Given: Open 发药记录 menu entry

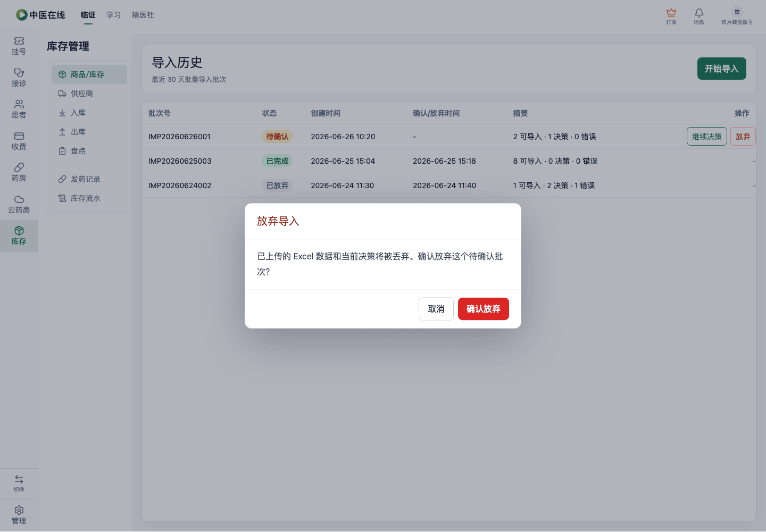Looking at the screenshot, I should click(x=89, y=179).
